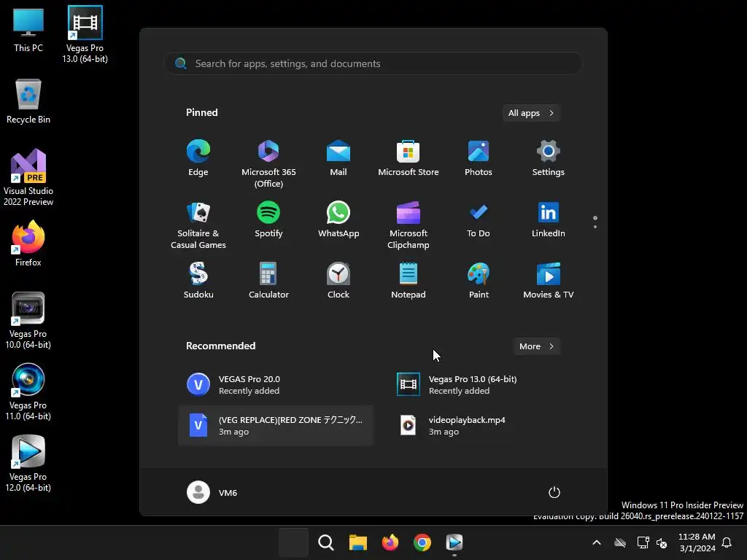747x560 pixels.
Task: Click All apps button
Action: 531,113
